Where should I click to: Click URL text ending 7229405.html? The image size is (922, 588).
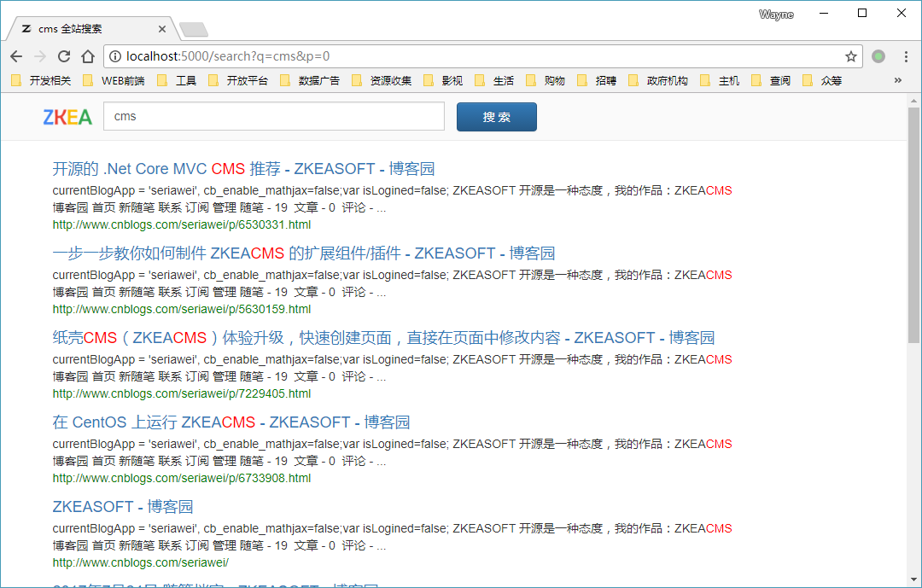[x=182, y=393]
